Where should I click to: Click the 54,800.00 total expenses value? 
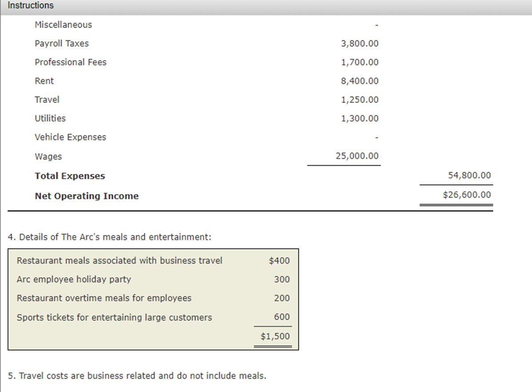pyautogui.click(x=469, y=175)
